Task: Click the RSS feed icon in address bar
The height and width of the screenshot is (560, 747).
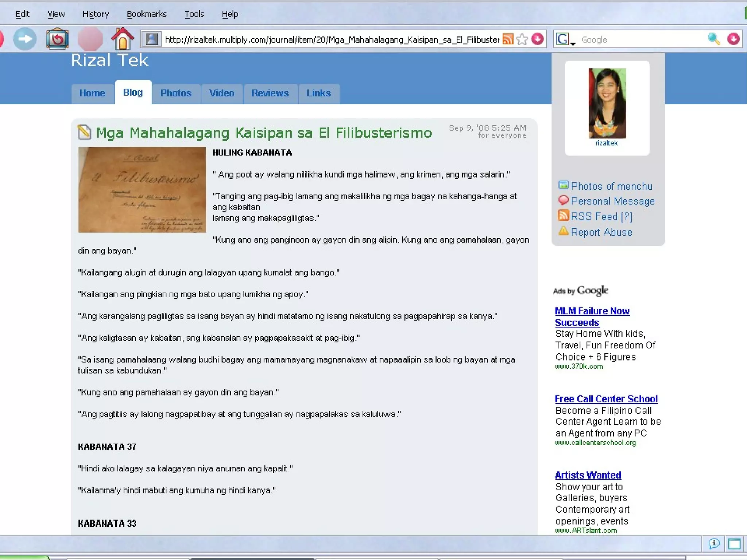Action: click(507, 39)
